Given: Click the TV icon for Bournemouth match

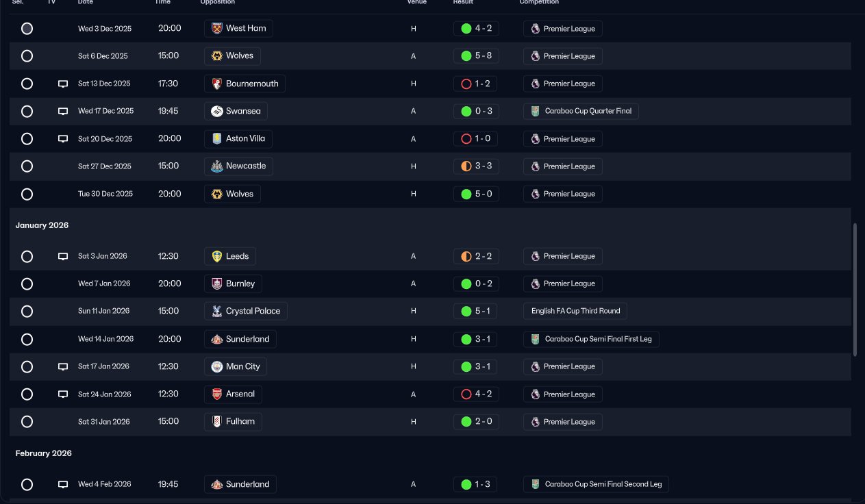Looking at the screenshot, I should [x=63, y=84].
